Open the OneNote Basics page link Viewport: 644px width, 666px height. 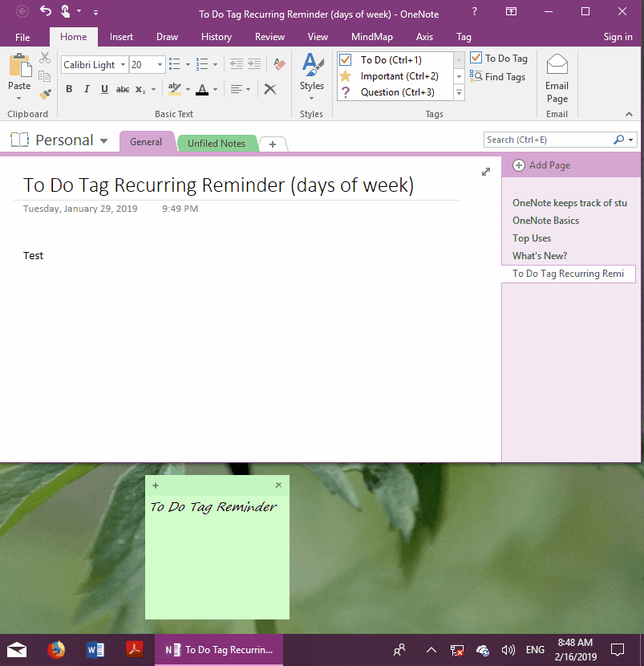545,220
